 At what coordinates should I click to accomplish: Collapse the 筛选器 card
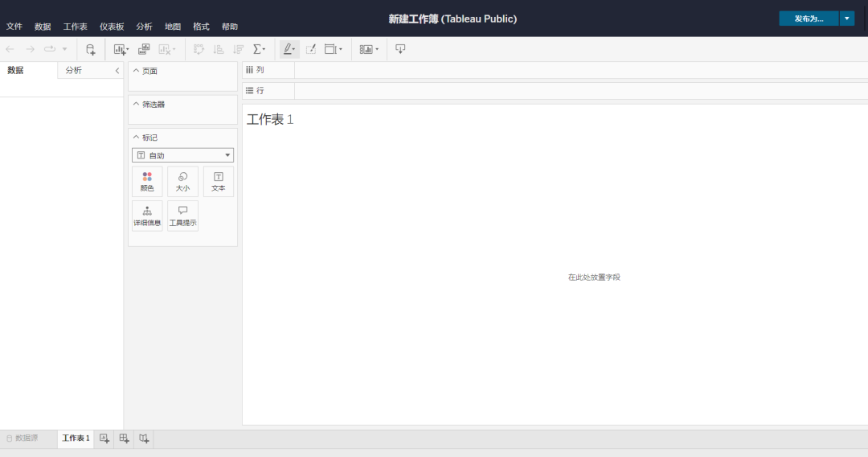coord(136,104)
